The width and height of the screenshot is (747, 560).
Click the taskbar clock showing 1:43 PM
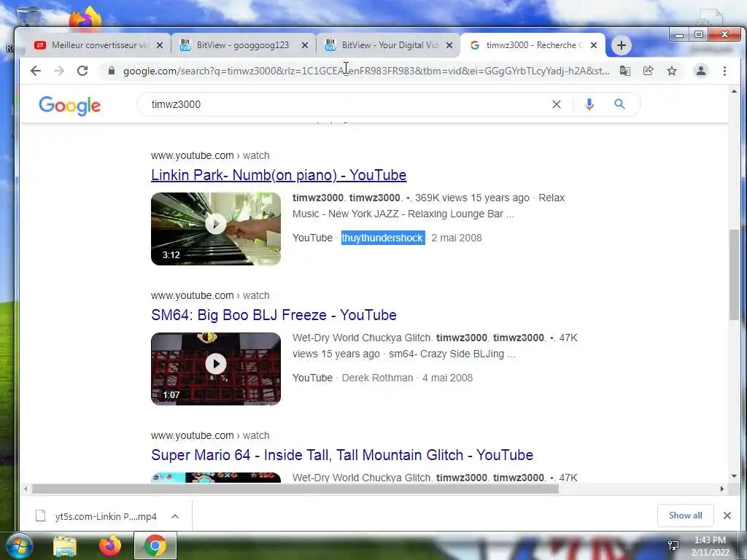[710, 546]
